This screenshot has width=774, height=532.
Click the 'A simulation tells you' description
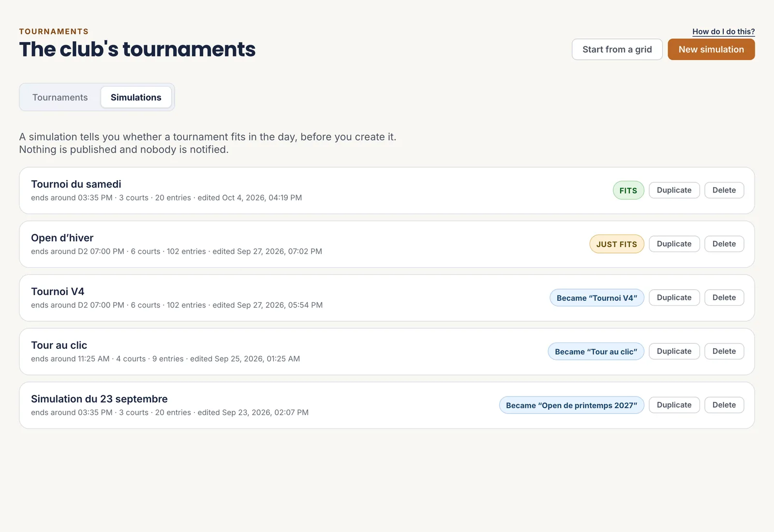click(208, 143)
